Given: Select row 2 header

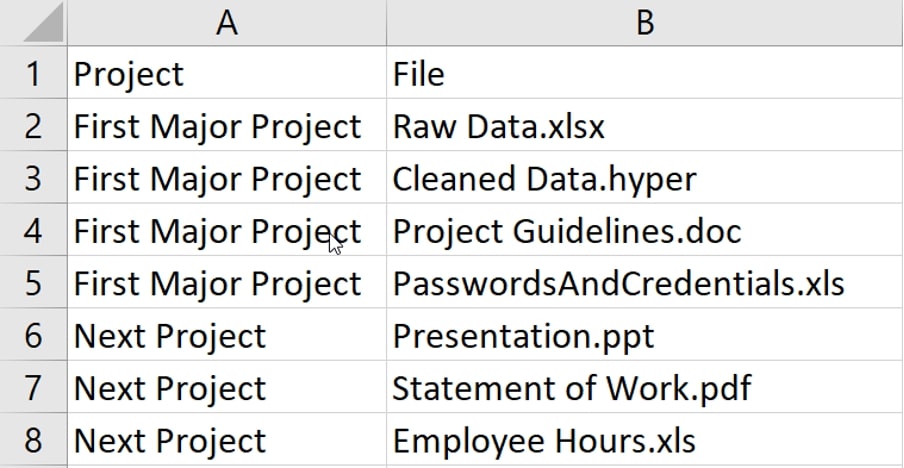Looking at the screenshot, I should 33,124.
